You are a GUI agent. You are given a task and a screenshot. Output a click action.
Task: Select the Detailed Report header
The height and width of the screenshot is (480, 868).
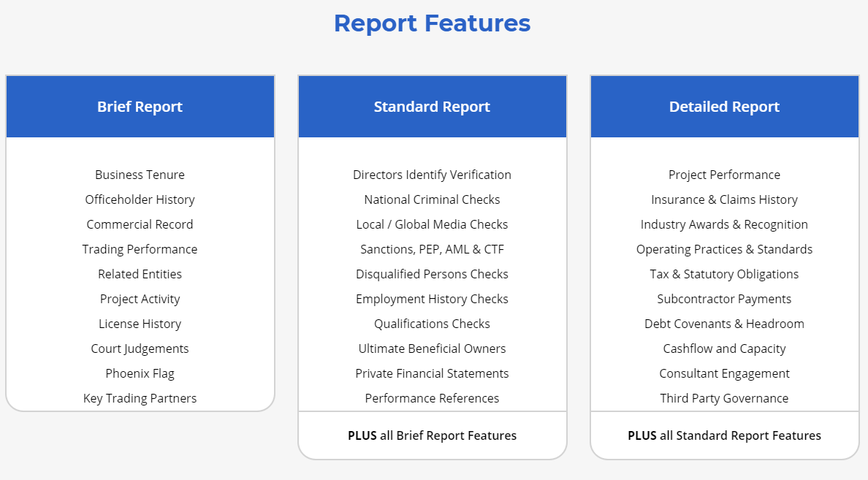tap(725, 106)
